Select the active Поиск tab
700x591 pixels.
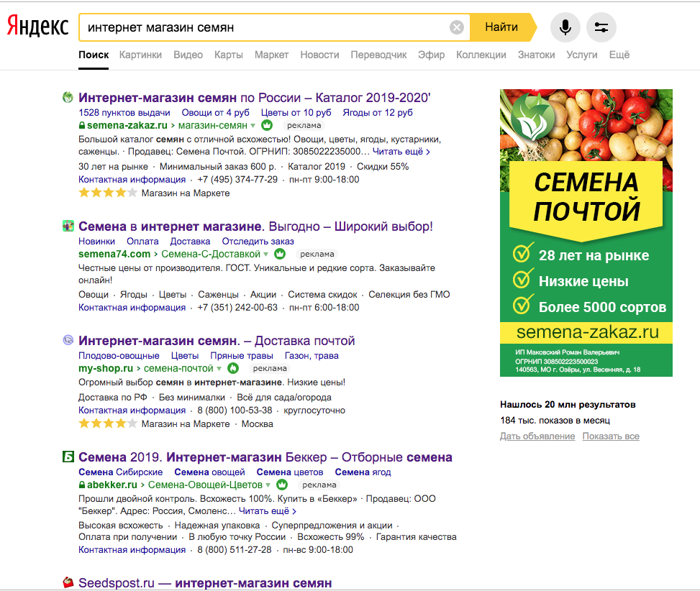(94, 55)
